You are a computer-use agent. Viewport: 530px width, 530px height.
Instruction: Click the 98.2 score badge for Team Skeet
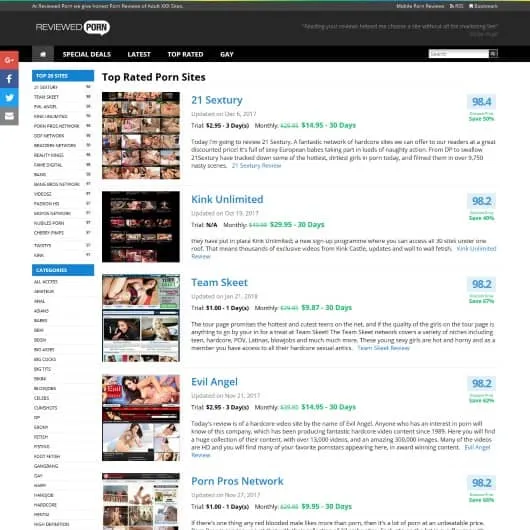pos(481,284)
